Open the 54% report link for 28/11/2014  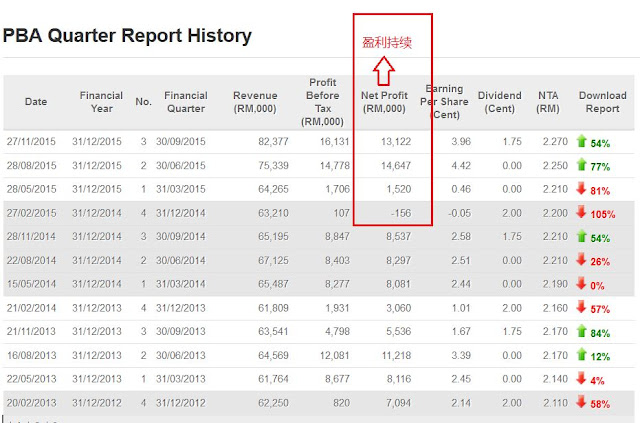[x=600, y=238]
